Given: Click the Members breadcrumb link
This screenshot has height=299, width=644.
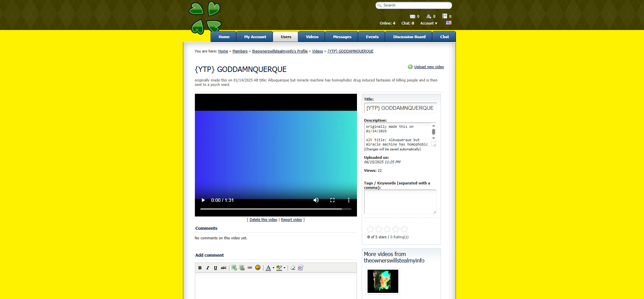Looking at the screenshot, I should pos(240,51).
